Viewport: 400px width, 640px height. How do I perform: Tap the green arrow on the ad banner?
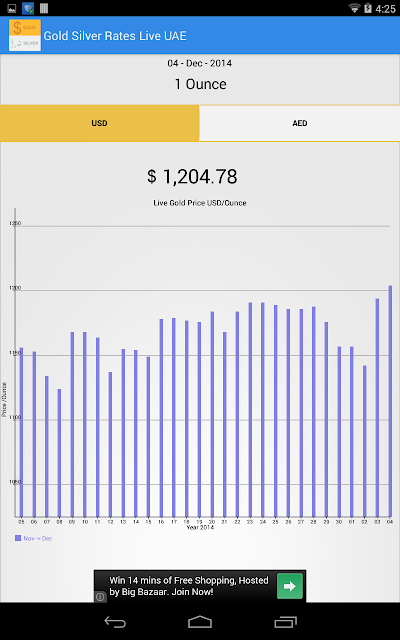pos(290,586)
